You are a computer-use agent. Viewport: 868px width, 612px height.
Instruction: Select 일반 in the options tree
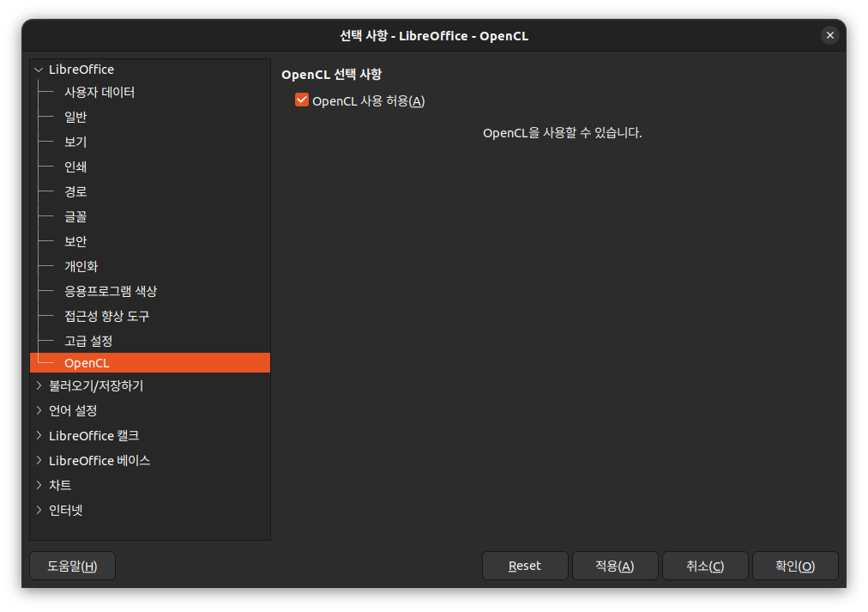pos(75,118)
